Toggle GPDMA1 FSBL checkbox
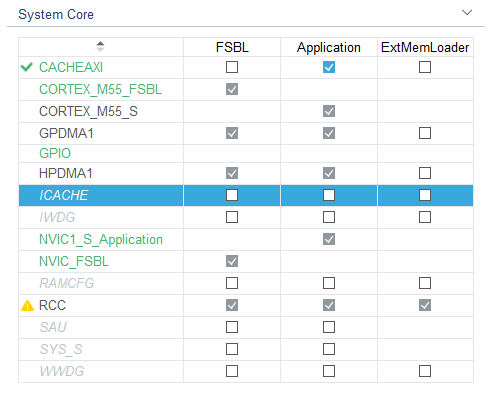Viewport: 488px width, 394px height. [x=232, y=133]
